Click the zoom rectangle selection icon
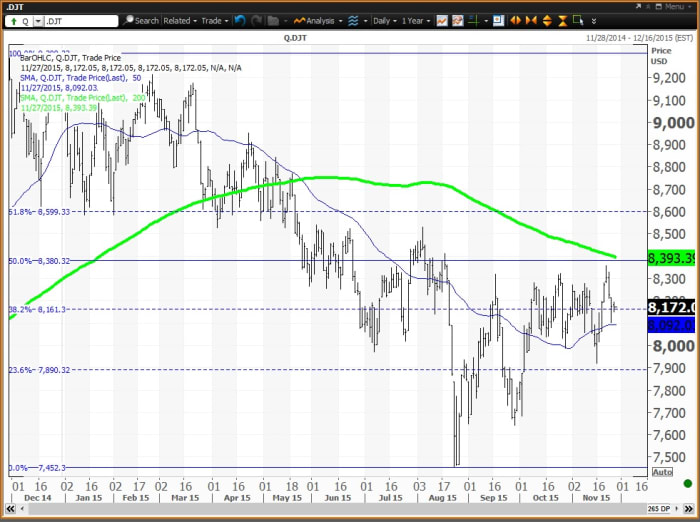700x522 pixels. 578,20
